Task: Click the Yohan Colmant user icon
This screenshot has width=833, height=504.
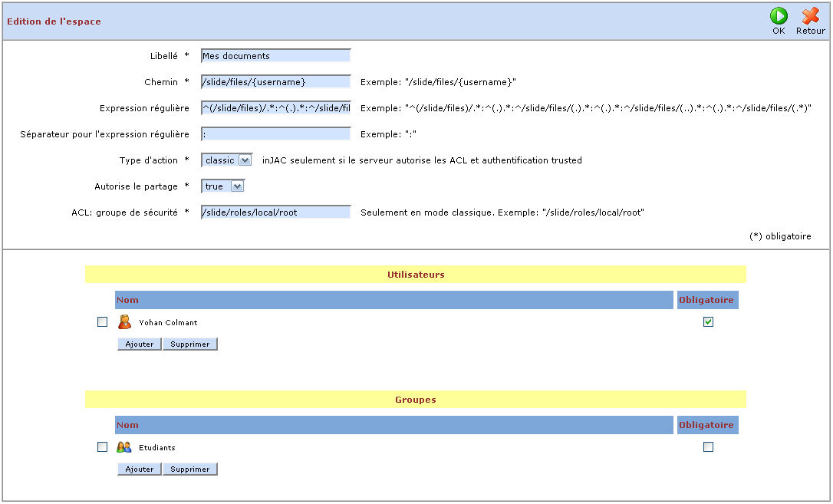Action: pyautogui.click(x=124, y=322)
